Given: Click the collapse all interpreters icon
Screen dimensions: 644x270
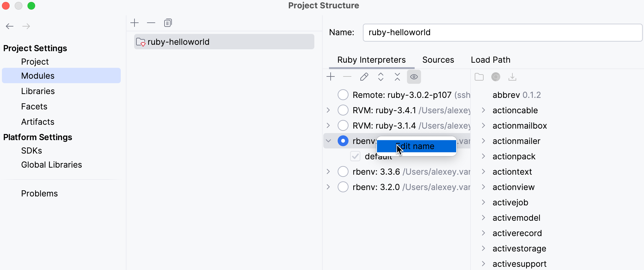Looking at the screenshot, I should [x=397, y=77].
